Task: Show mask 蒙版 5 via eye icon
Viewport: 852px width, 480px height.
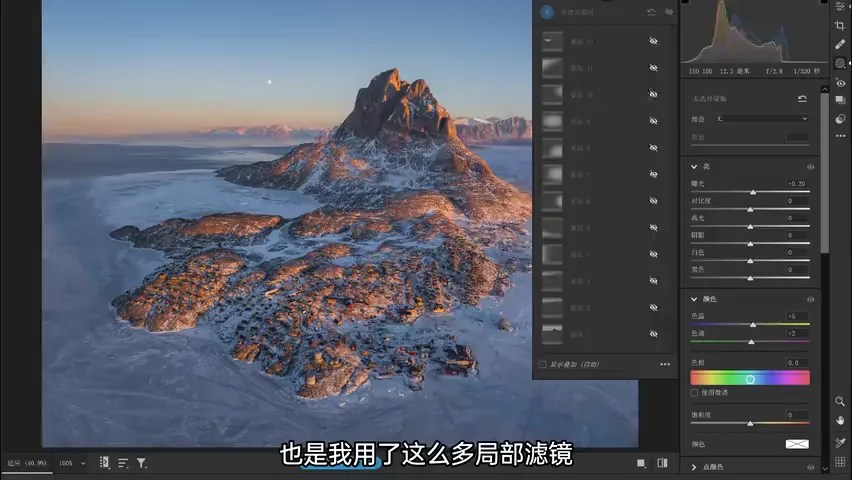Action: 654,228
